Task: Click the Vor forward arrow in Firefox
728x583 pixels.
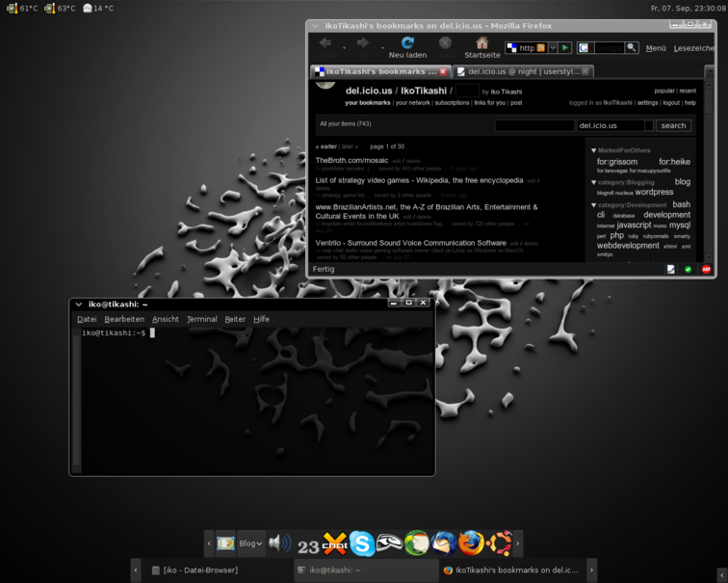Action: point(363,43)
